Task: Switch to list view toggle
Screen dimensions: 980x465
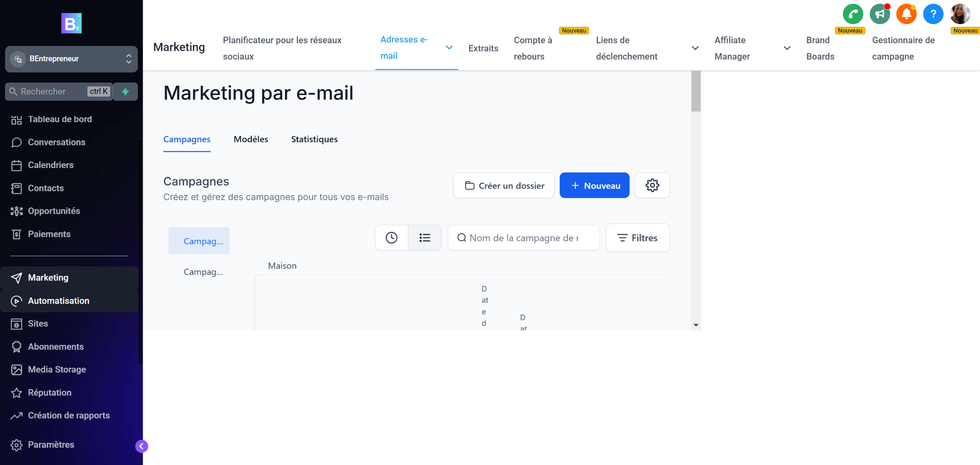Action: click(x=425, y=238)
